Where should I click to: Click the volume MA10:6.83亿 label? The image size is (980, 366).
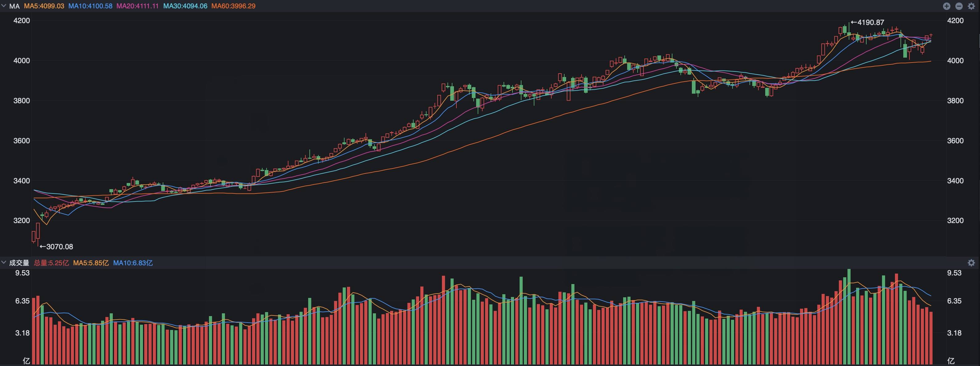[x=133, y=263]
